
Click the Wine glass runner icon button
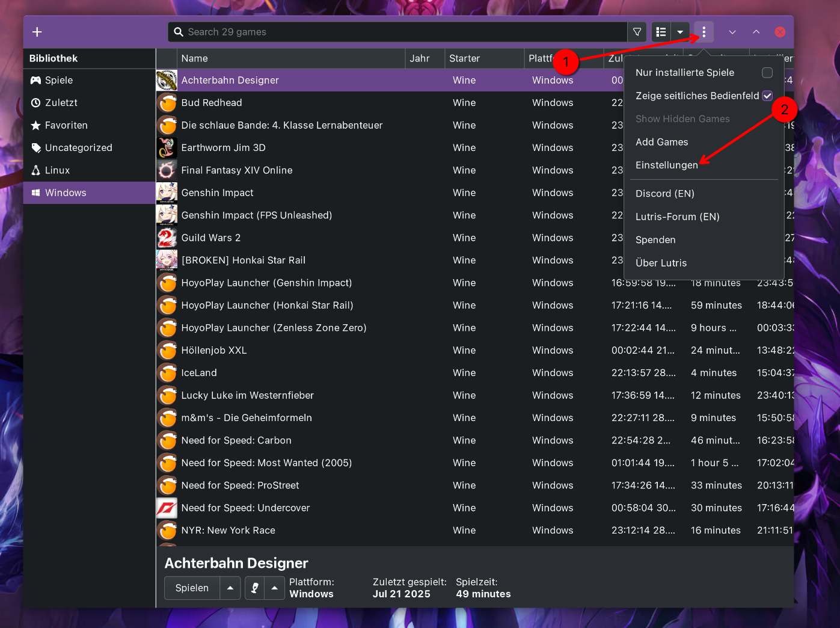click(255, 588)
